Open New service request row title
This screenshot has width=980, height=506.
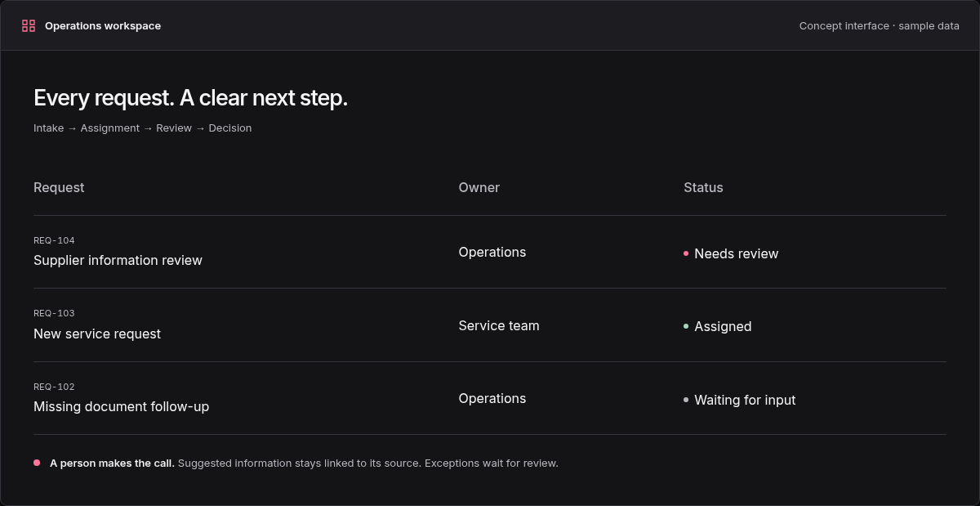pos(97,334)
